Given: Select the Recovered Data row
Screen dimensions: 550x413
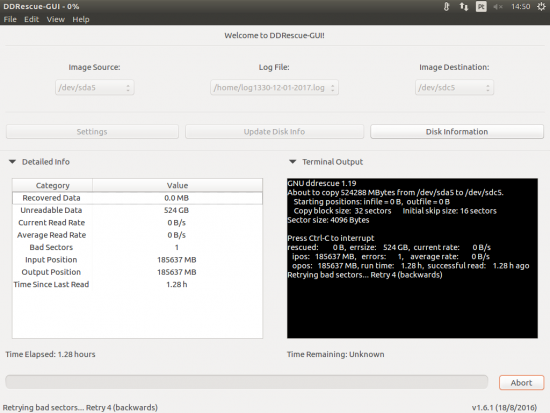Looking at the screenshot, I should click(x=138, y=198).
